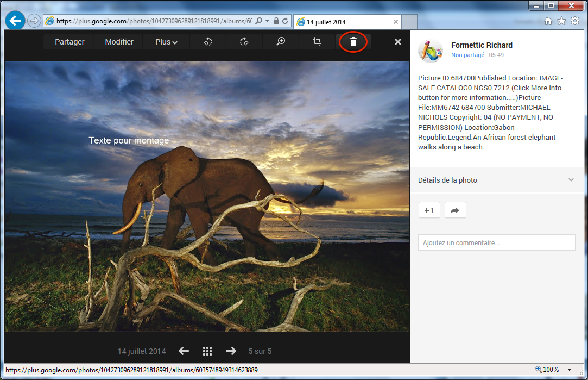
Task: Open the Formettic Richard profile name
Action: 482,45
